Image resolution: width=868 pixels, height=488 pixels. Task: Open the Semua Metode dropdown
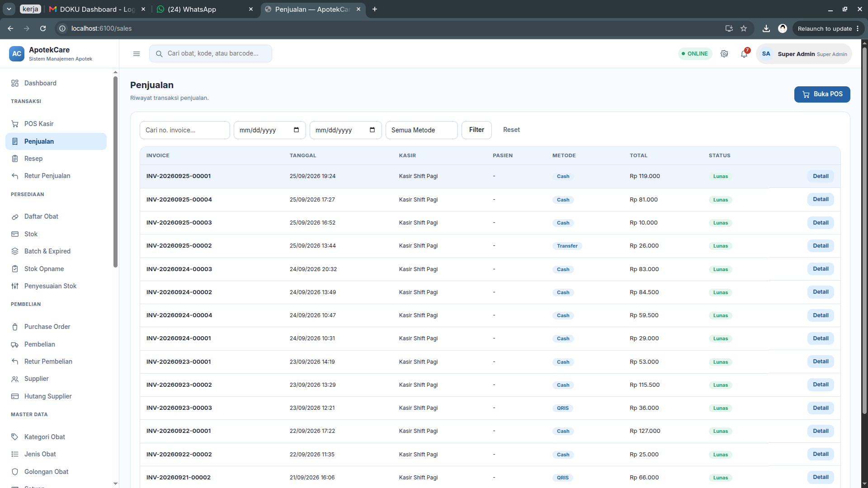[421, 130]
